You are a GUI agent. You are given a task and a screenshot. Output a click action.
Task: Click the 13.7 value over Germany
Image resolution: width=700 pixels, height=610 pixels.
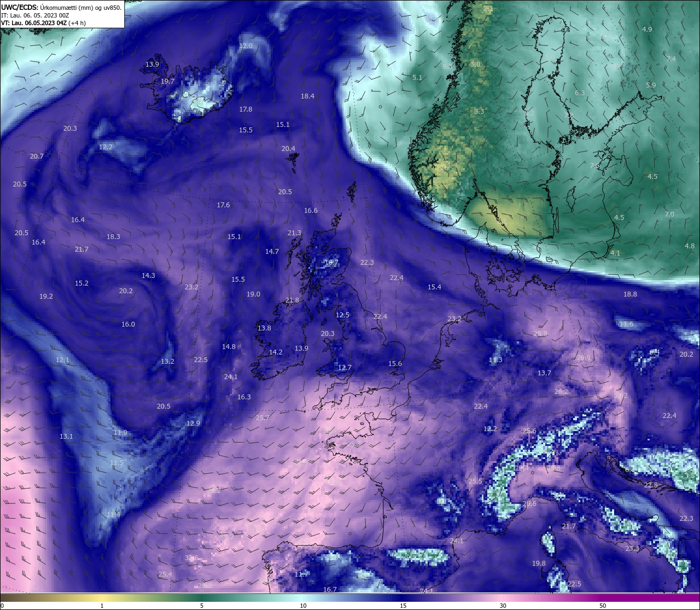point(544,373)
